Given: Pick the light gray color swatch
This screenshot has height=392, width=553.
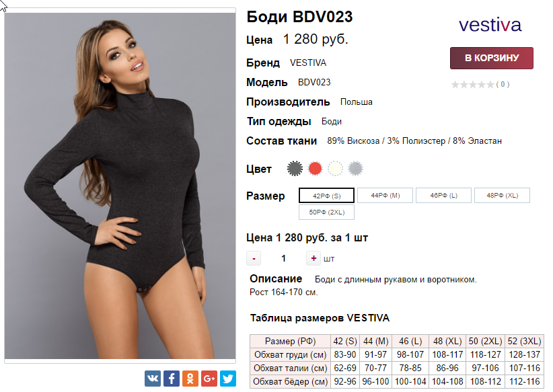Looking at the screenshot, I should pos(355,169).
